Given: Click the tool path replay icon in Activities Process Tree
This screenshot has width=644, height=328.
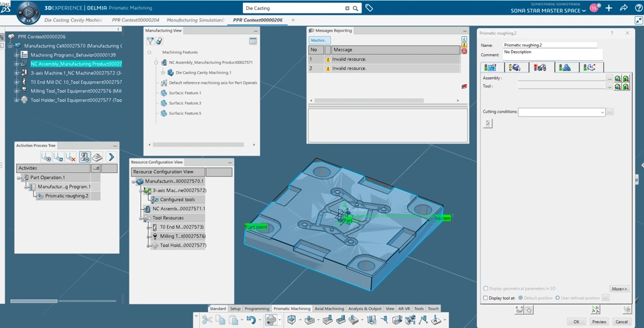Looking at the screenshot, I should coord(46,157).
